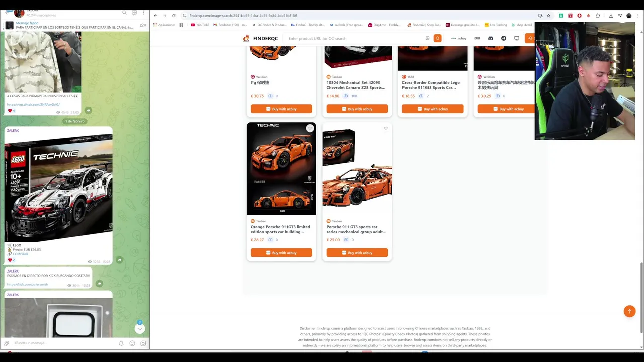Reload the finderqc page

point(174,16)
